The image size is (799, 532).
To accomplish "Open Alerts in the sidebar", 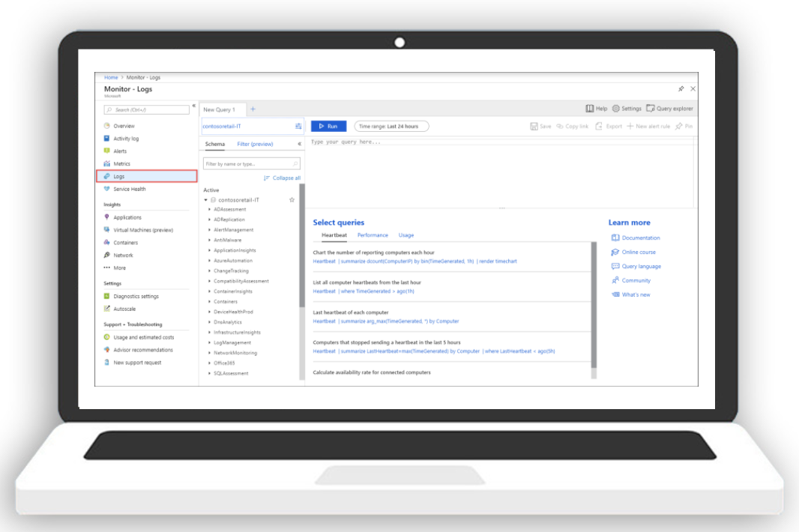I will [120, 151].
